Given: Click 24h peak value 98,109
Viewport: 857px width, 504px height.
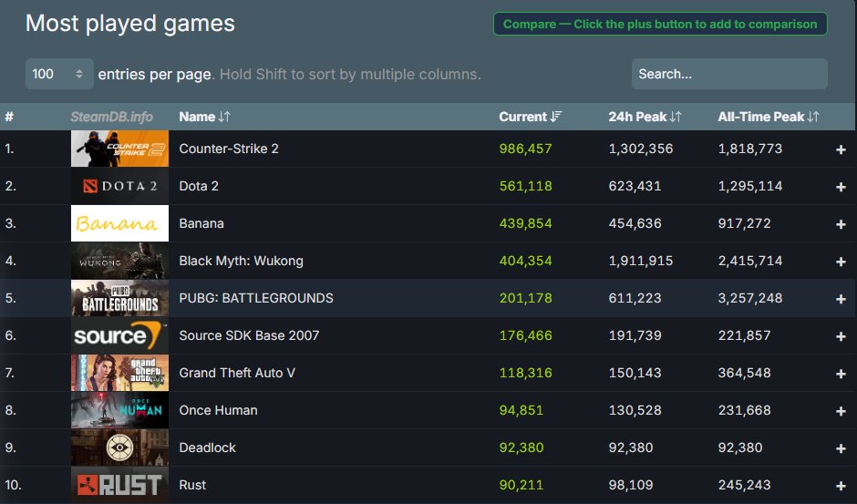Looking at the screenshot, I should (x=631, y=485).
